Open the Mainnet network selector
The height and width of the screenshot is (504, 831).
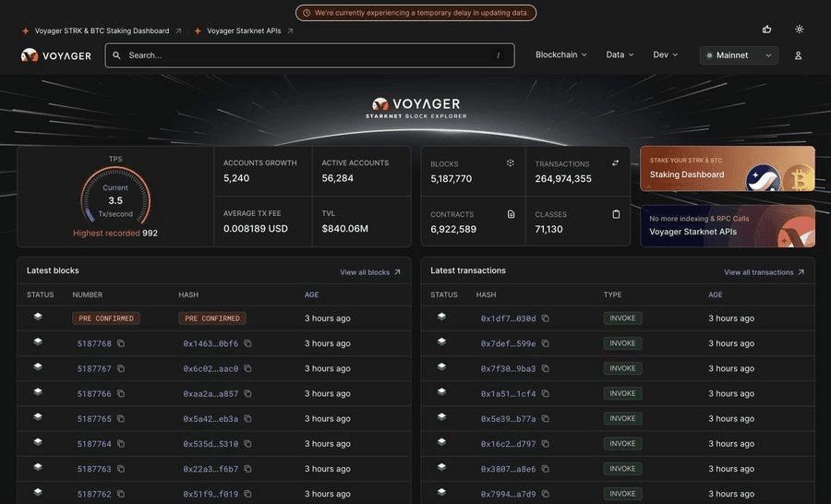click(739, 55)
